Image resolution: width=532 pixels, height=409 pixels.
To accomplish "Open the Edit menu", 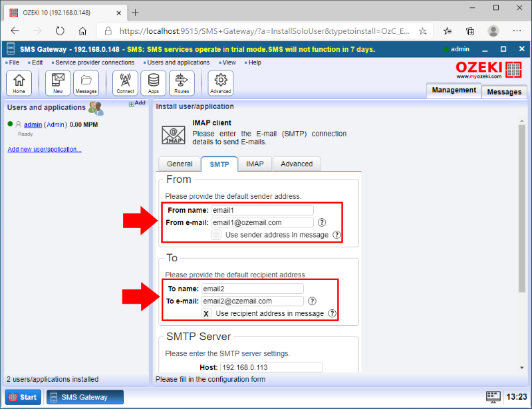I will click(x=37, y=63).
